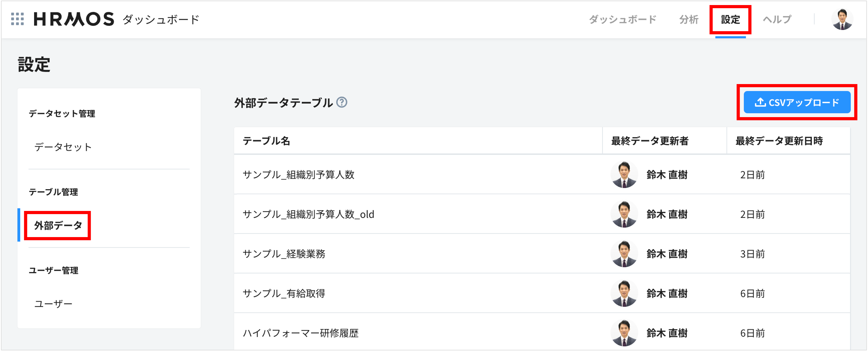Click the HRMOS logo
Image resolution: width=868 pixels, height=352 pixels.
(74, 19)
